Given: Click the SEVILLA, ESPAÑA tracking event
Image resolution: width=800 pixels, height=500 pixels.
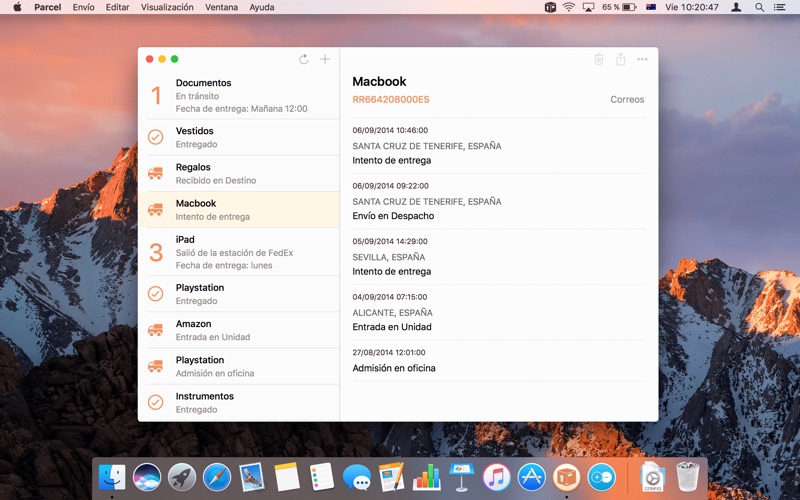Looking at the screenshot, I should 499,257.
